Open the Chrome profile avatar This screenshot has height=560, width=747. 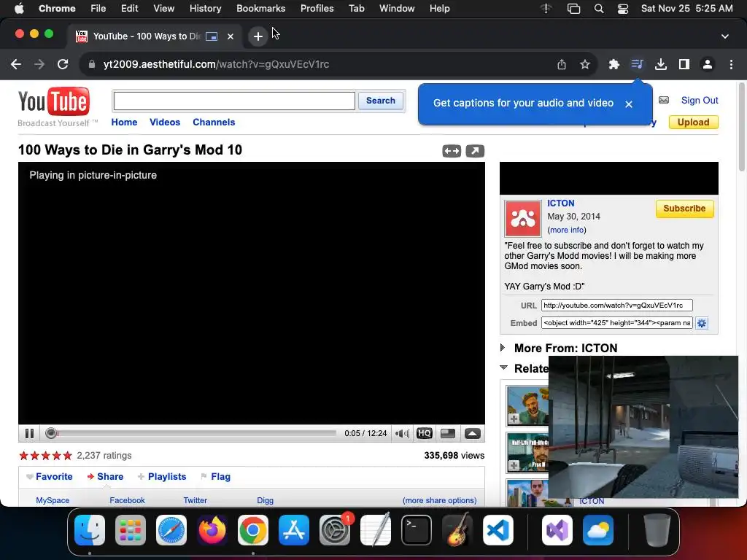(x=708, y=64)
